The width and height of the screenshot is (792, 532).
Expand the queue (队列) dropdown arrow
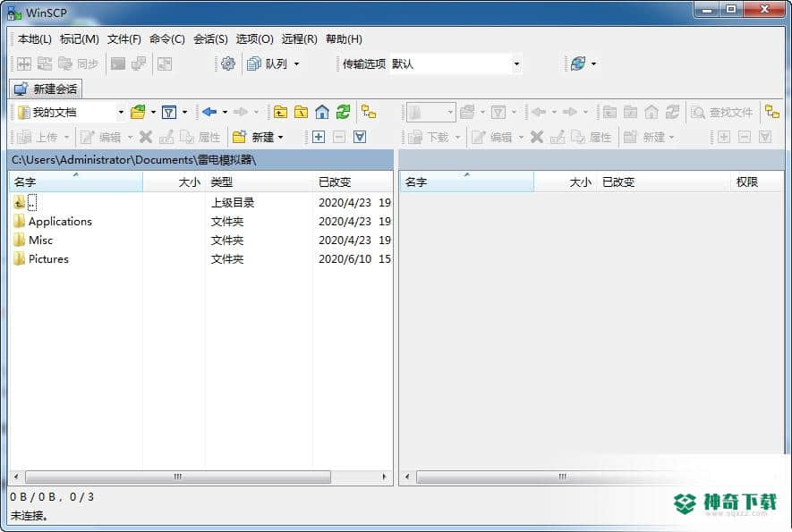coord(296,63)
